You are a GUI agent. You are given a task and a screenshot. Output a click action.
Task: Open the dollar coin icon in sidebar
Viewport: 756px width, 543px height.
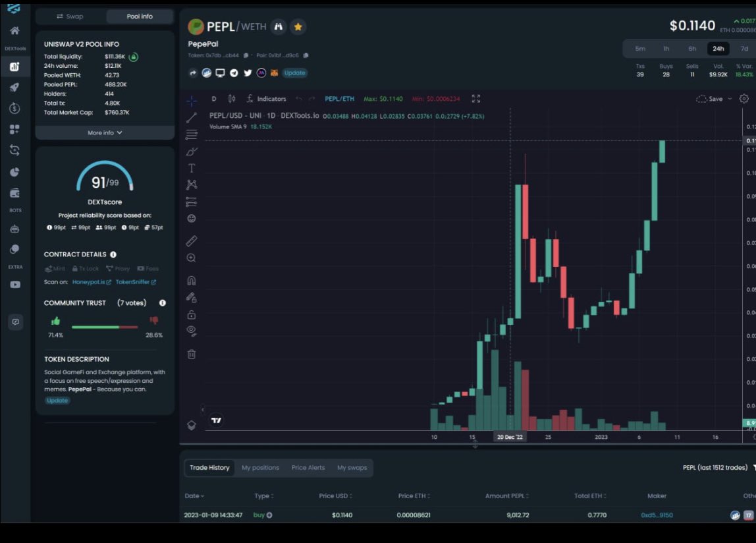(14, 108)
